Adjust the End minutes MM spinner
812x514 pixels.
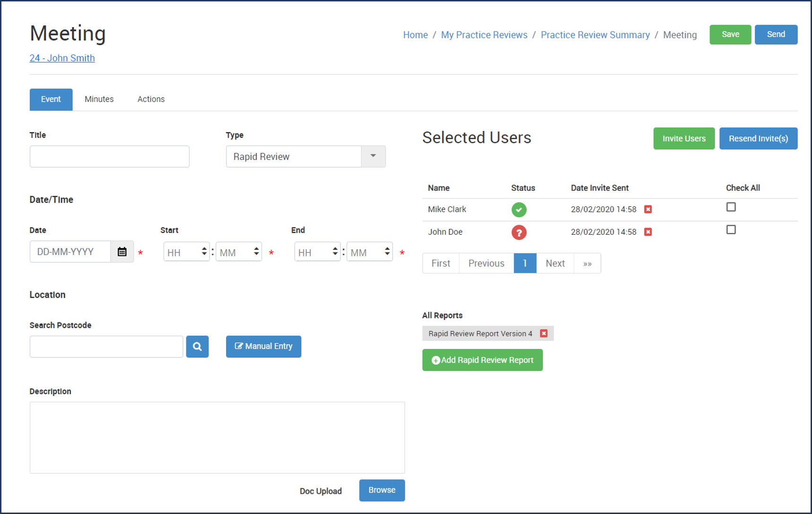[387, 252]
